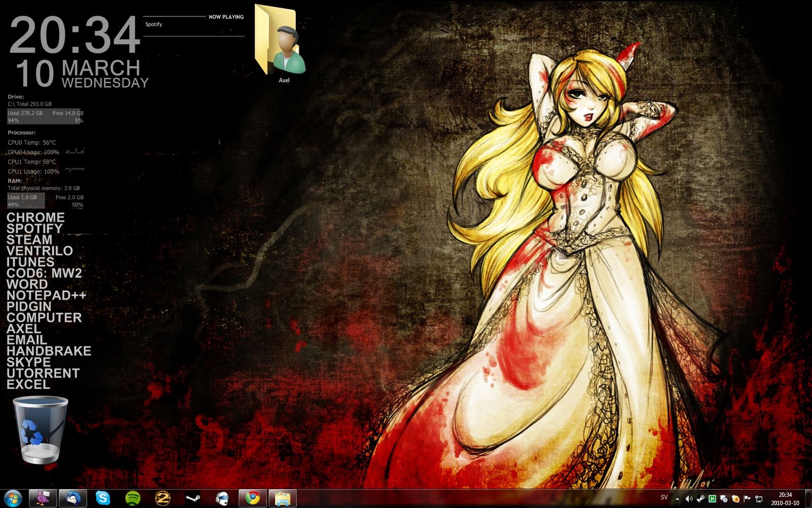The height and width of the screenshot is (508, 812).
Task: Click the volume speaker tray icon
Action: point(689,499)
